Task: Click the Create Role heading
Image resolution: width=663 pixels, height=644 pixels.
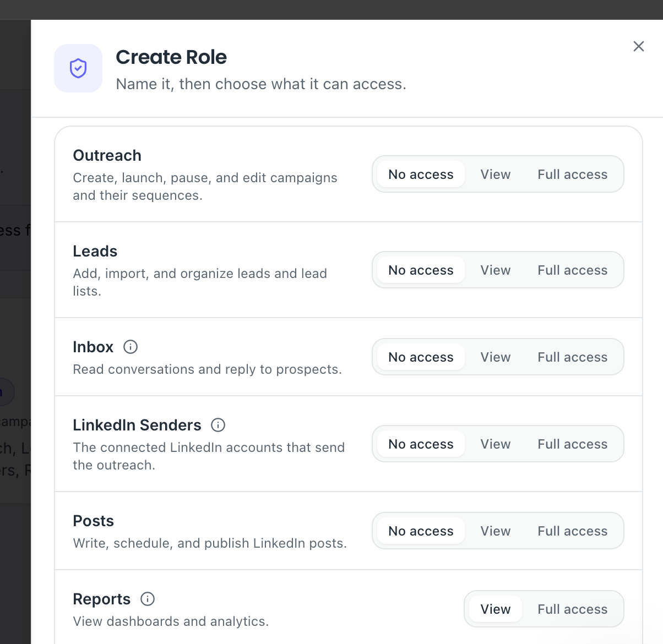Action: 171,57
